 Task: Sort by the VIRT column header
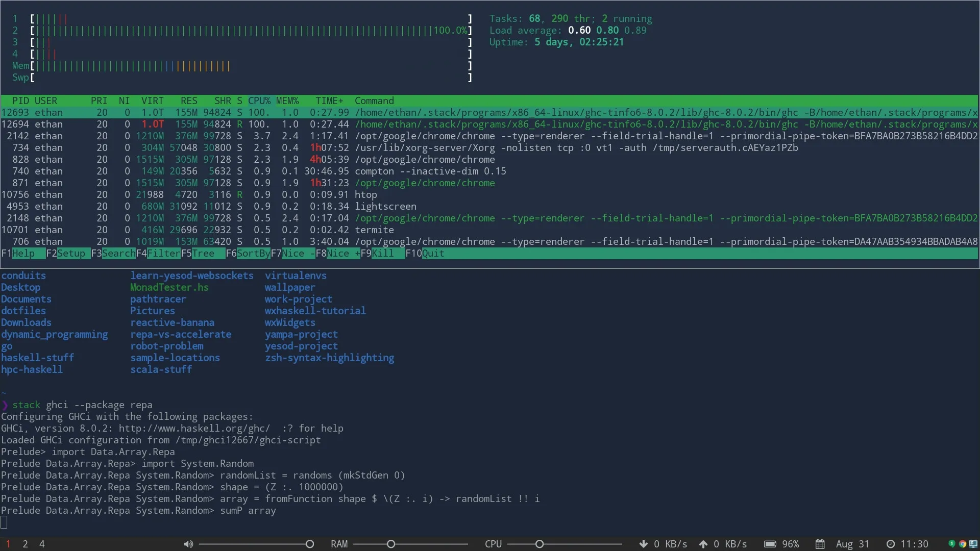[x=152, y=101]
